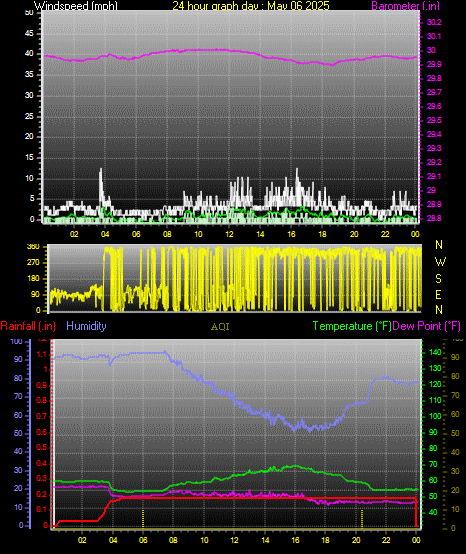Click the red "0.3" rainfall axis value

tap(42, 478)
